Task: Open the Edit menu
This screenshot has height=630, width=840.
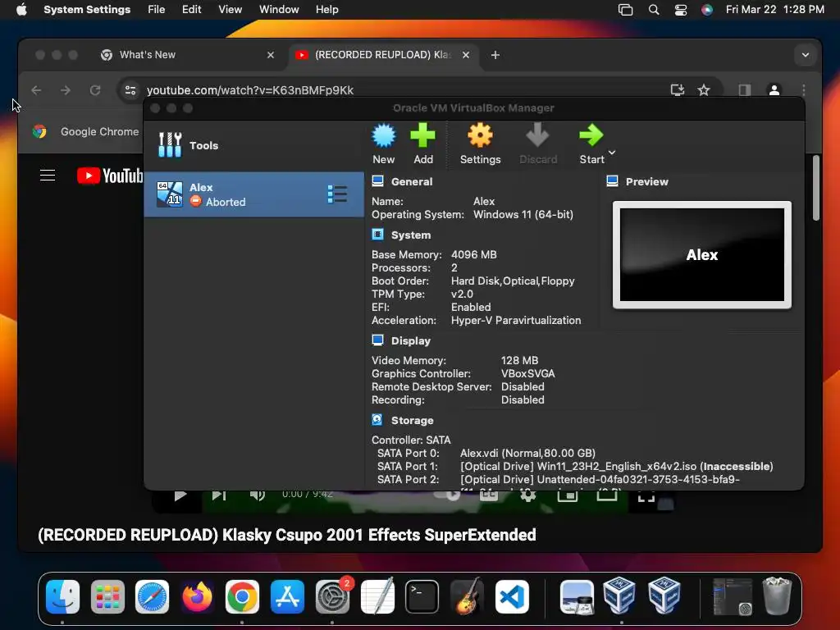Action: click(x=191, y=10)
